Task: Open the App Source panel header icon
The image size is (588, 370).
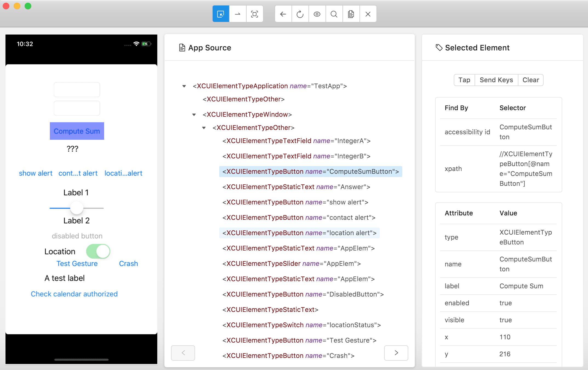Action: [x=182, y=47]
